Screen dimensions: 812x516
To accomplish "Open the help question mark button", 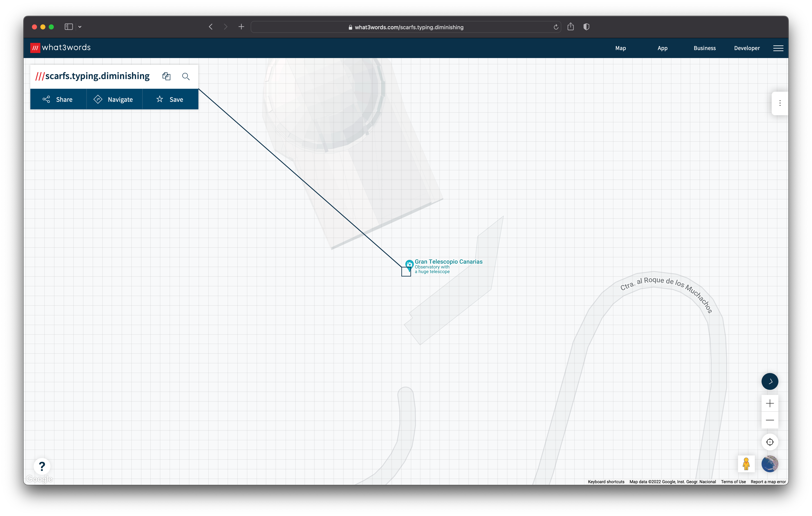I will (42, 466).
